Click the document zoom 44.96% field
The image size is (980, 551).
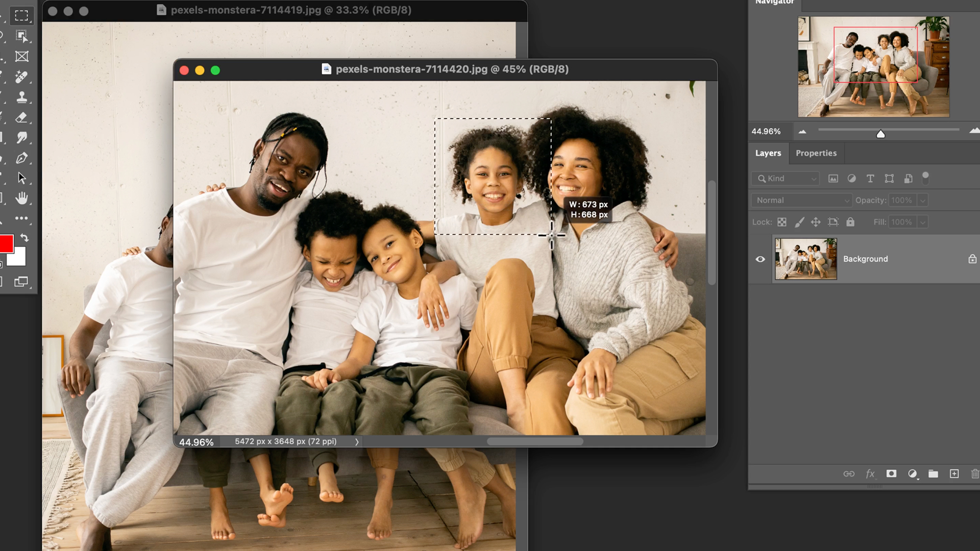click(197, 442)
